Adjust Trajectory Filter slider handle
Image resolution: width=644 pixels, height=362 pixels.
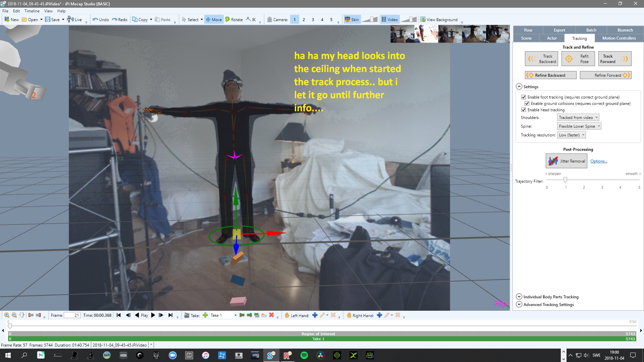point(565,180)
